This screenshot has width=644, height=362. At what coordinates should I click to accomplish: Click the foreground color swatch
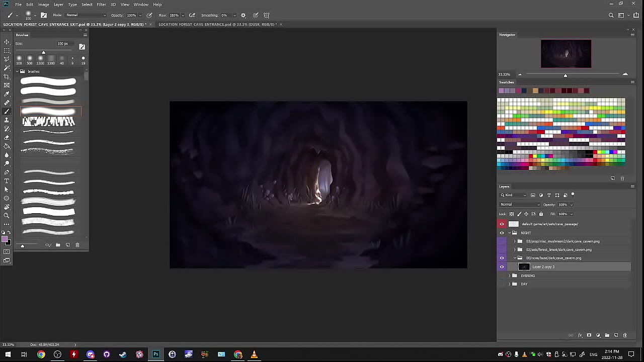coord(5,239)
